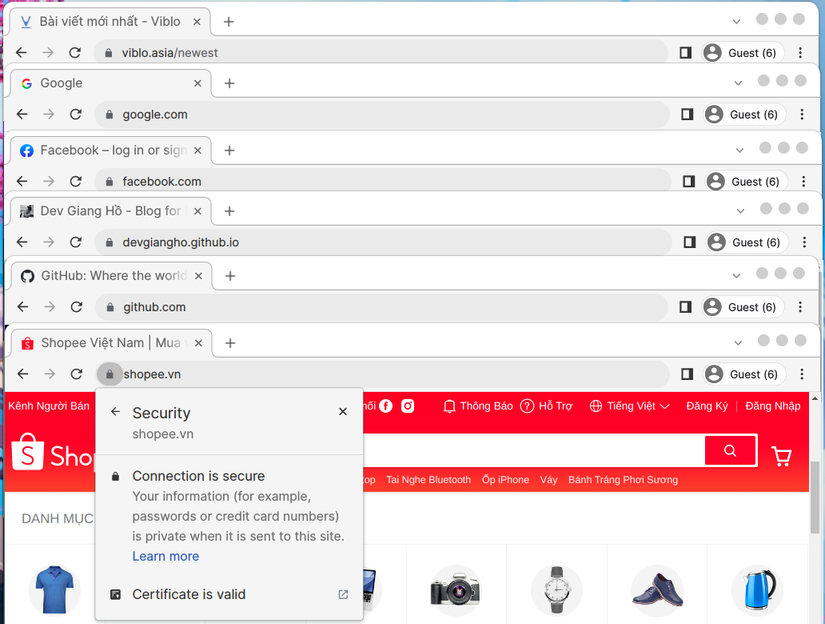Open the Hỗ Trợ help icon
The image size is (825, 624).
pyautogui.click(x=527, y=406)
